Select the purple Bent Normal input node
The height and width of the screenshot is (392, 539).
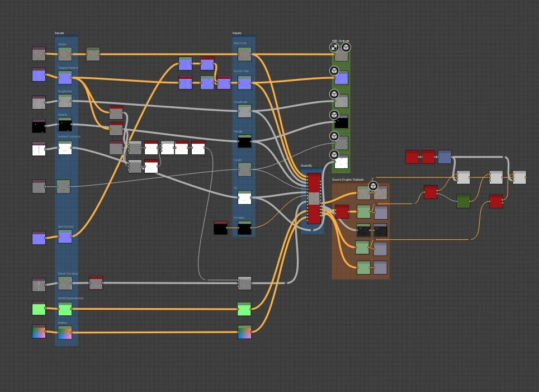pos(65,237)
